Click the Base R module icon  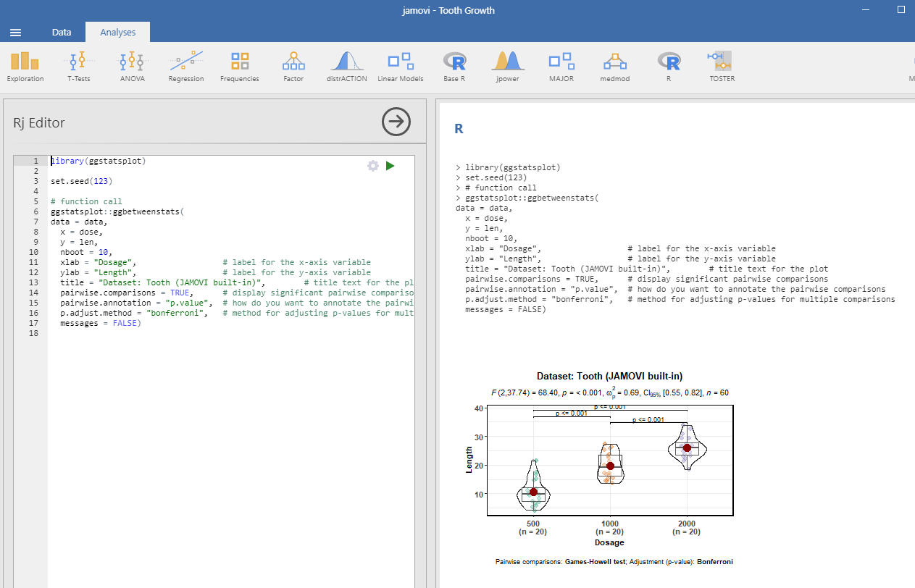(454, 65)
